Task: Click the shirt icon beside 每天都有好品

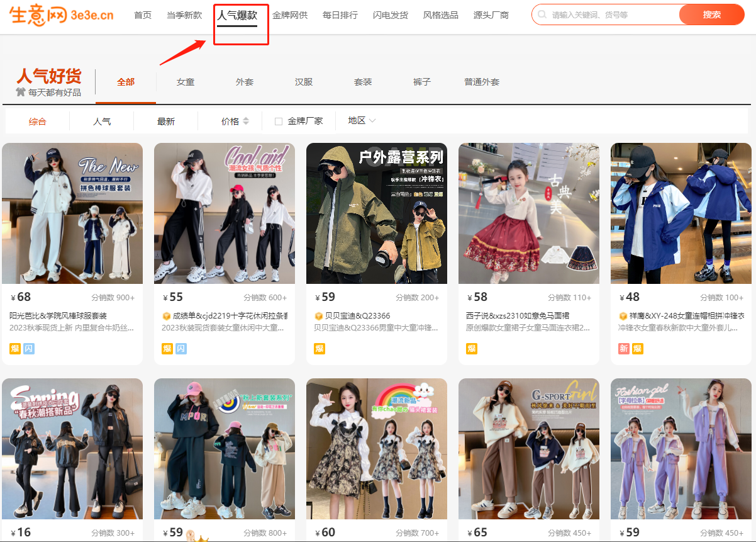Action: (21, 92)
